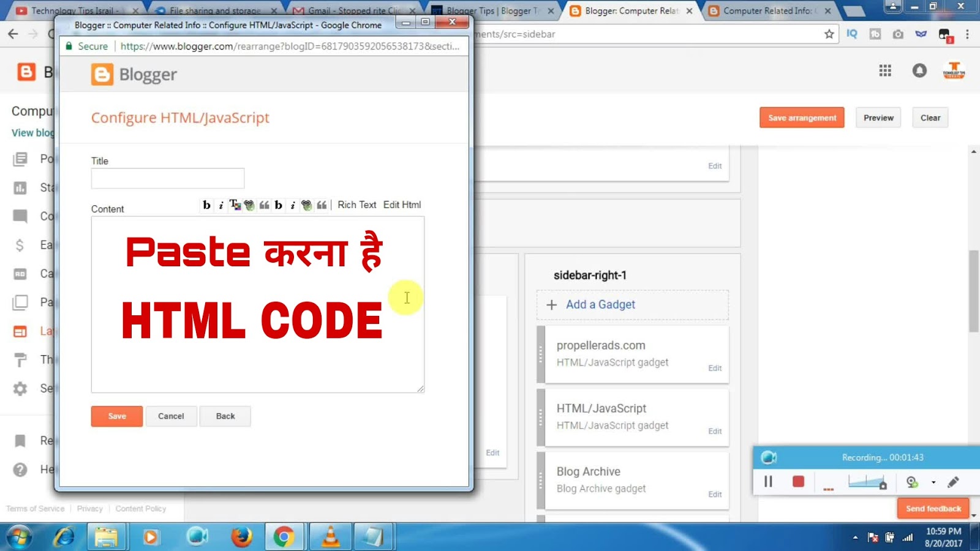Click the blue mask extension icon
Image resolution: width=980 pixels, height=551 pixels.
pos(921,34)
